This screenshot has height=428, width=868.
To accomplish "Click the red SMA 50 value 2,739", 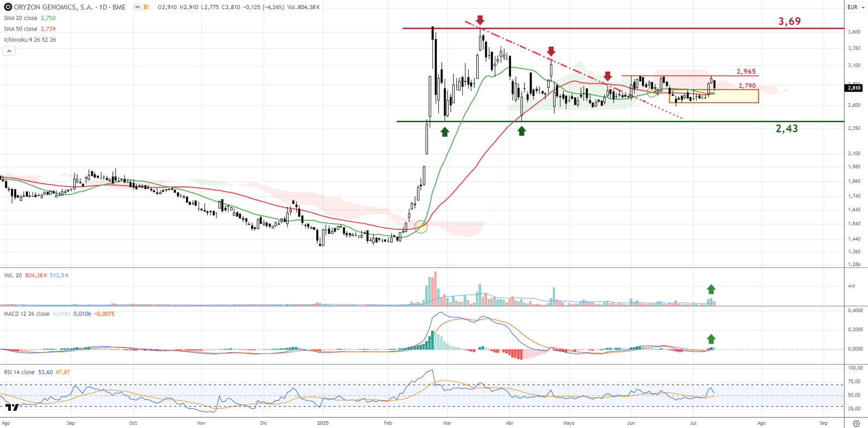I will [x=48, y=29].
